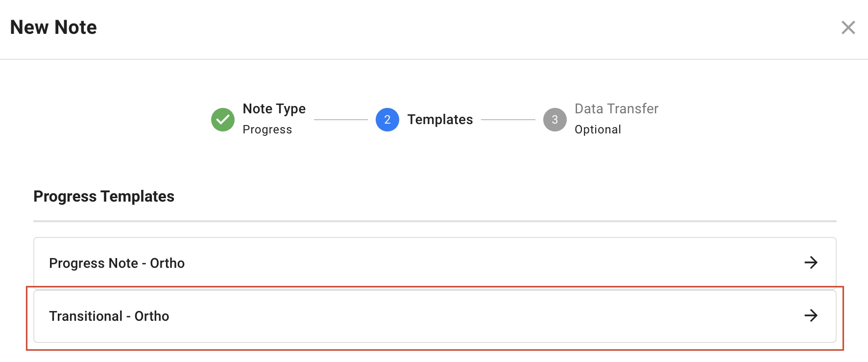Click connector line between Templates and Data Transfer
The height and width of the screenshot is (362, 868).
pyautogui.click(x=508, y=120)
